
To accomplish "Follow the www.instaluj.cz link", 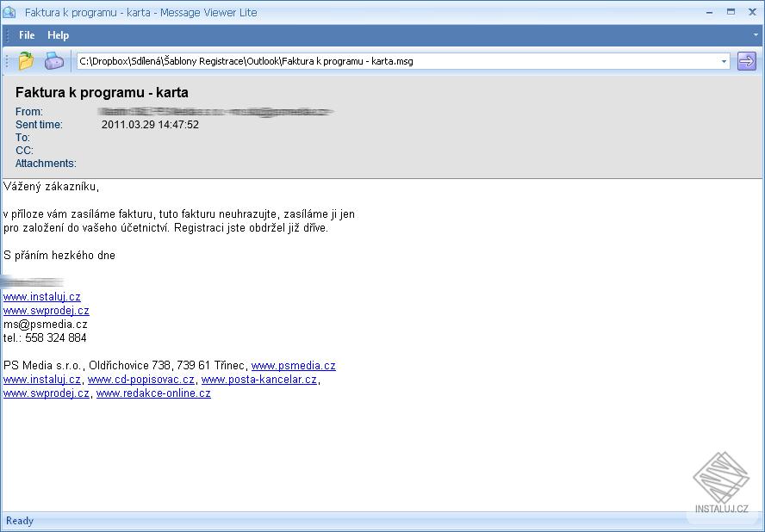I will [x=40, y=296].
